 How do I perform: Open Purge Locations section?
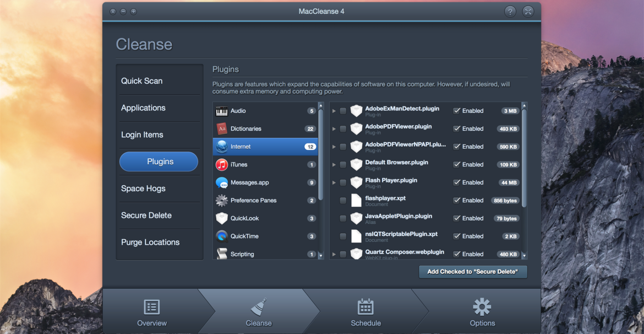tap(160, 243)
